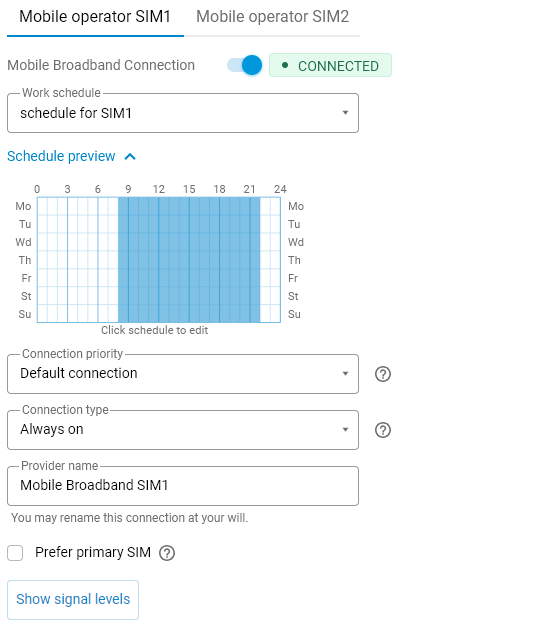This screenshot has height=628, width=555.
Task: Click Connection priority dropdown arrow
Action: tap(345, 374)
